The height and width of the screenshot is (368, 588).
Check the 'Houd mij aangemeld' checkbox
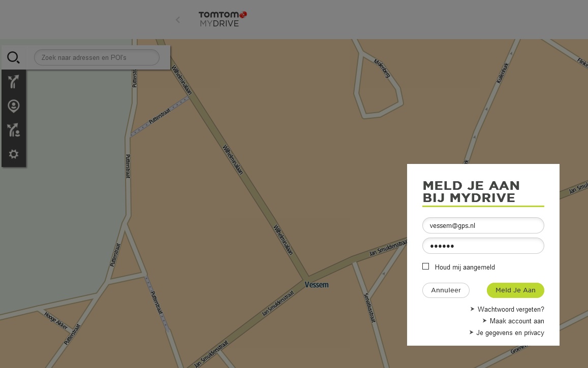click(425, 266)
